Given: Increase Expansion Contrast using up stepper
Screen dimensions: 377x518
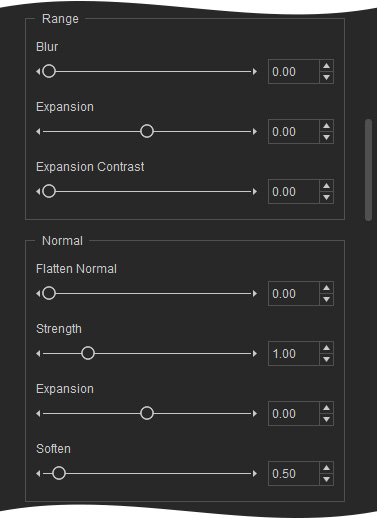Looking at the screenshot, I should [326, 186].
